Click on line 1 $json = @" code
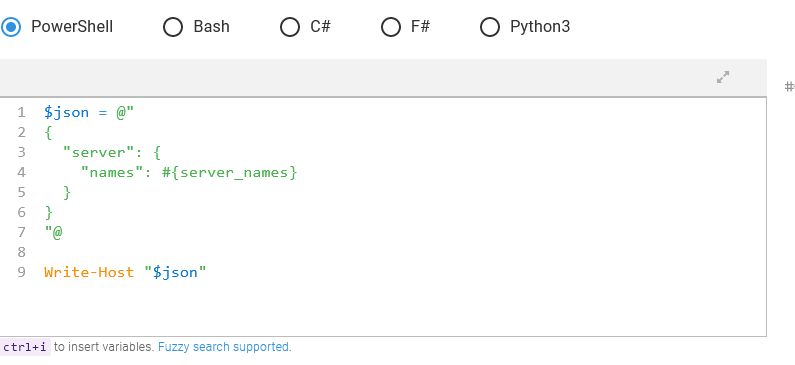 tap(89, 112)
